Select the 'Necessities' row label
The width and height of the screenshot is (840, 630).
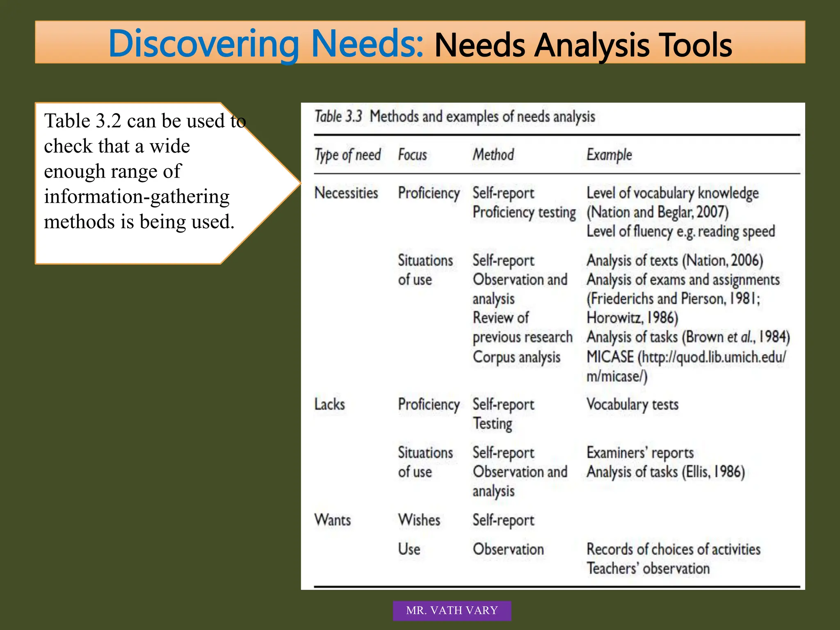346,193
